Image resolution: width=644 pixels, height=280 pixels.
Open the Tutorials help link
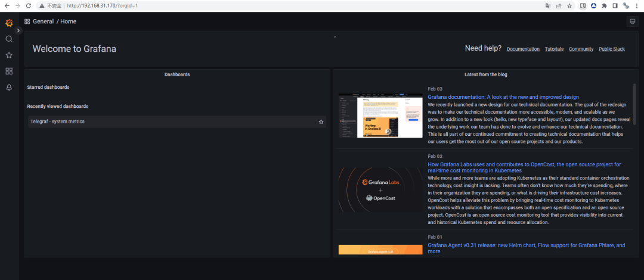[554, 49]
